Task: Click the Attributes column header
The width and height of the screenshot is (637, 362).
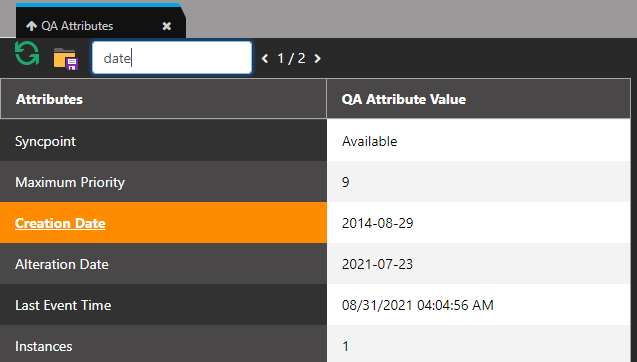Action: click(163, 99)
